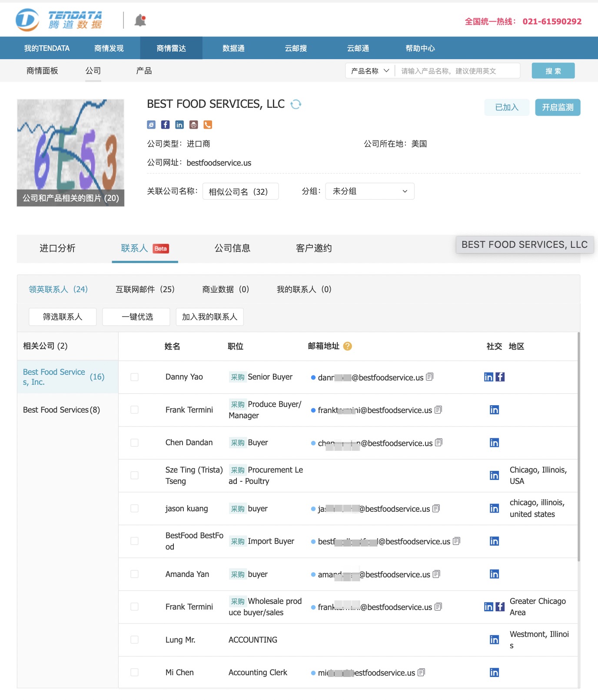The image size is (598, 700).
Task: Open Lung Mr. LinkedIn icon
Action: point(494,640)
